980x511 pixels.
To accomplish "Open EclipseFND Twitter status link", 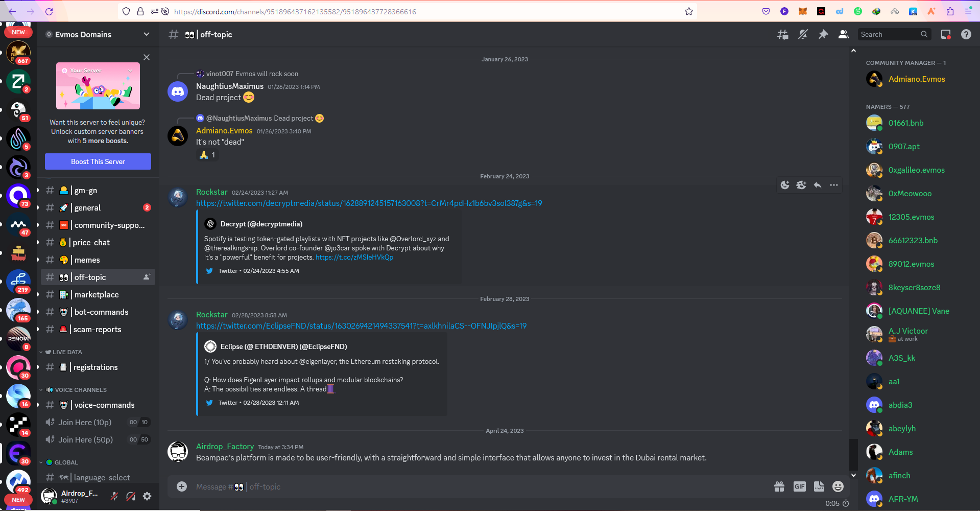I will [361, 326].
